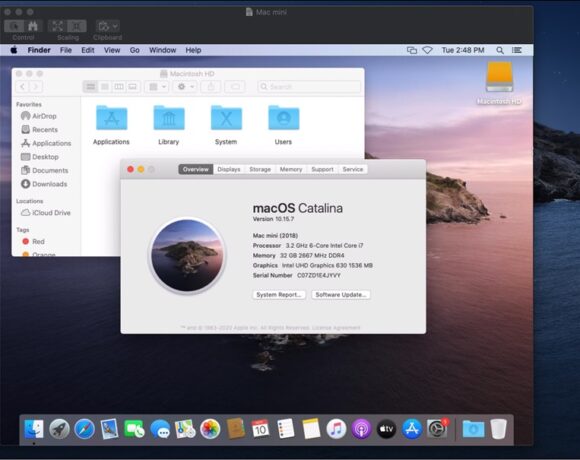Switch to Observe mode binoculars icon

pos(33,26)
